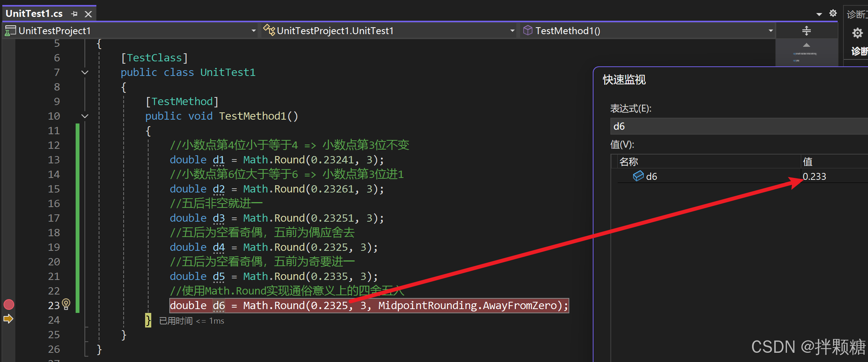Image resolution: width=868 pixels, height=362 pixels.
Task: Click the 已用时间 <= 1ms test result link
Action: 191,321
